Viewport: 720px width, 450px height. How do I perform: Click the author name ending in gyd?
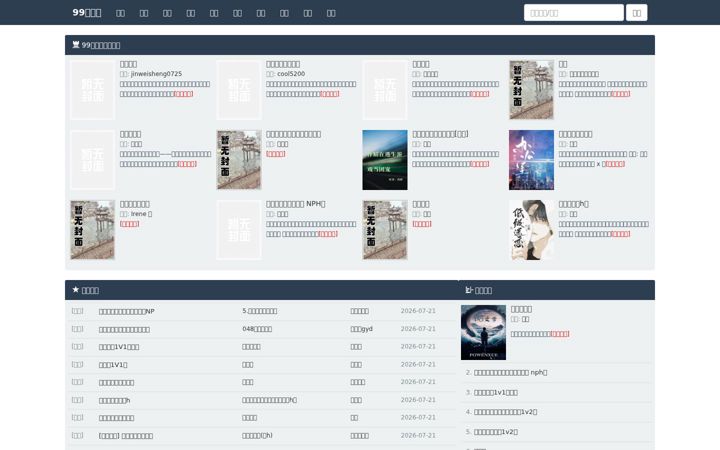(x=361, y=329)
